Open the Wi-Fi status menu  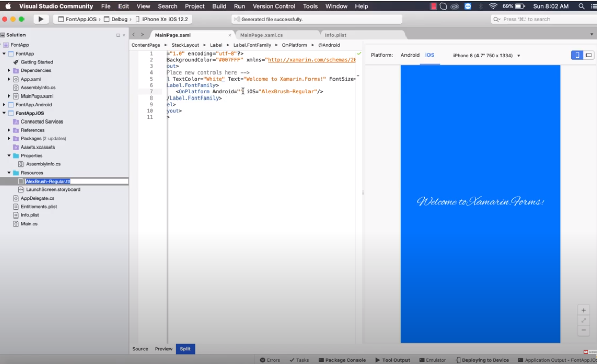tap(493, 6)
